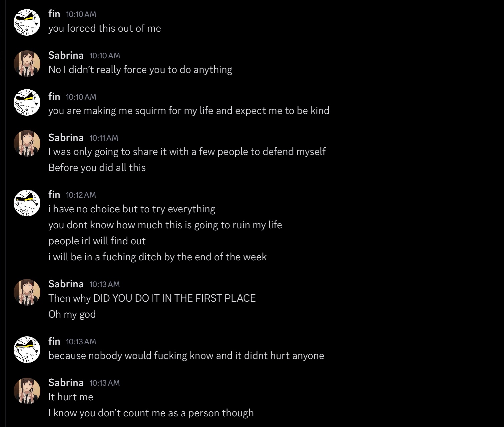Select the "Oh my god" message
This screenshot has width=504, height=427.
point(72,314)
